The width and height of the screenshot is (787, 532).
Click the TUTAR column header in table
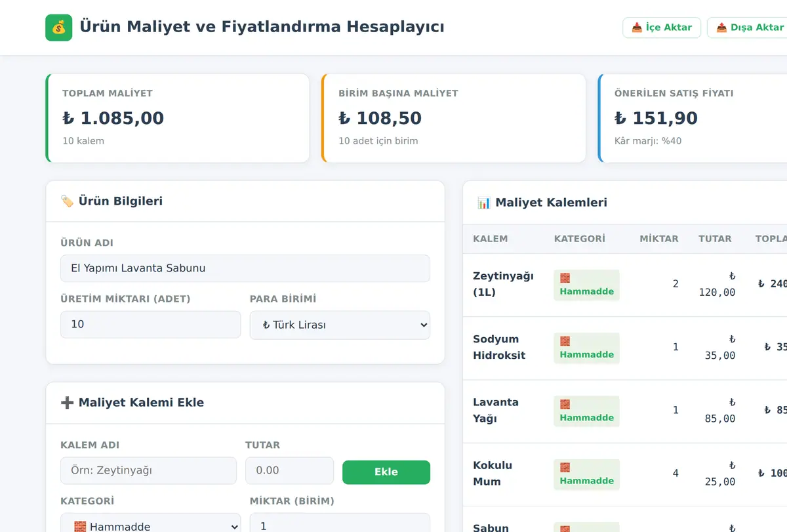point(715,239)
